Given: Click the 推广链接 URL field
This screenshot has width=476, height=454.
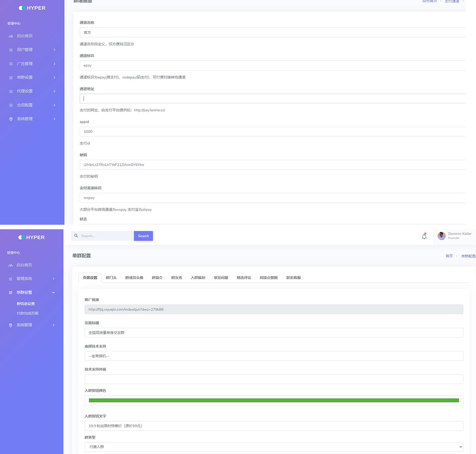Looking at the screenshot, I should pyautogui.click(x=274, y=309).
